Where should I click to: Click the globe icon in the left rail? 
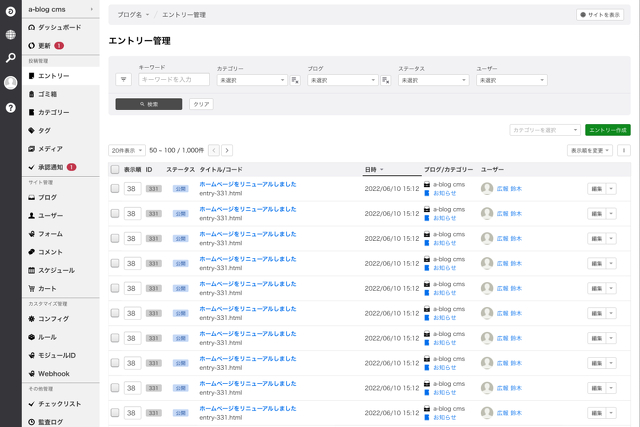[x=10, y=34]
